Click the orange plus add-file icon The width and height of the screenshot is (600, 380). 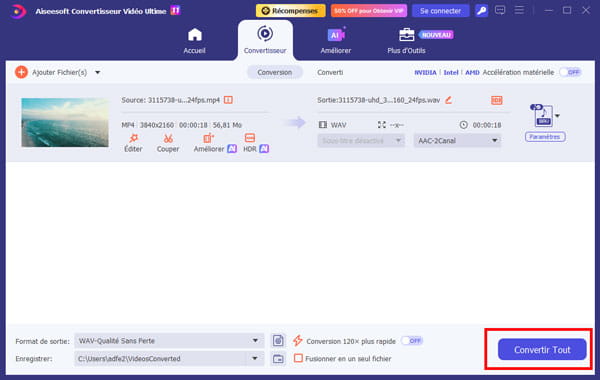click(x=21, y=72)
